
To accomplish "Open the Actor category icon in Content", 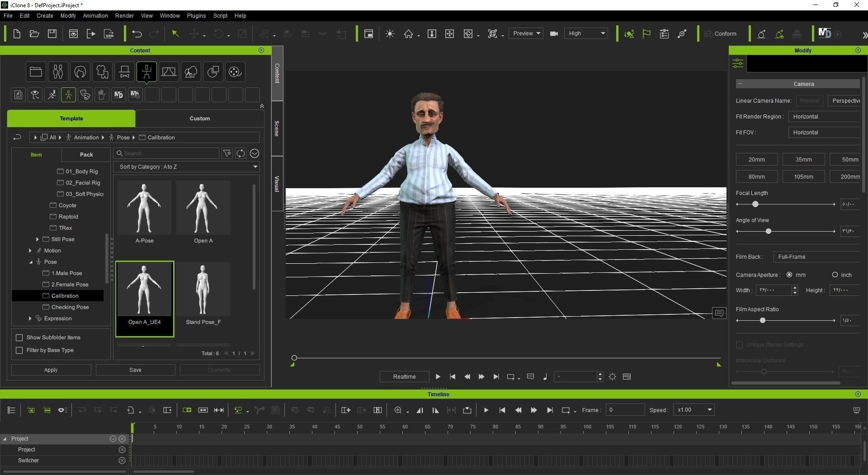I will pyautogui.click(x=58, y=71).
